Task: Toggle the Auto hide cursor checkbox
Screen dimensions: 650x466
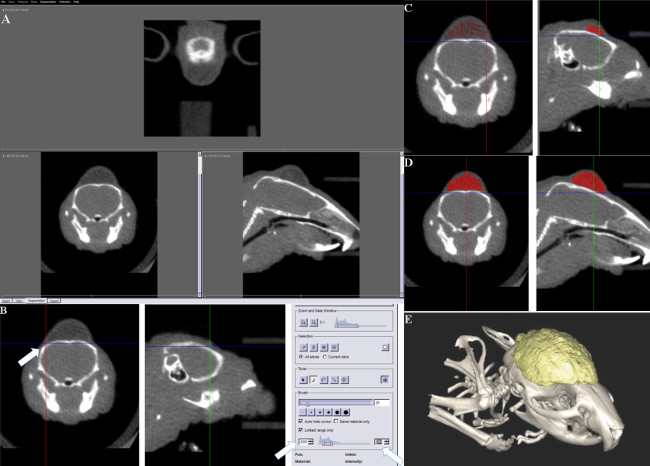Action: pos(301,421)
